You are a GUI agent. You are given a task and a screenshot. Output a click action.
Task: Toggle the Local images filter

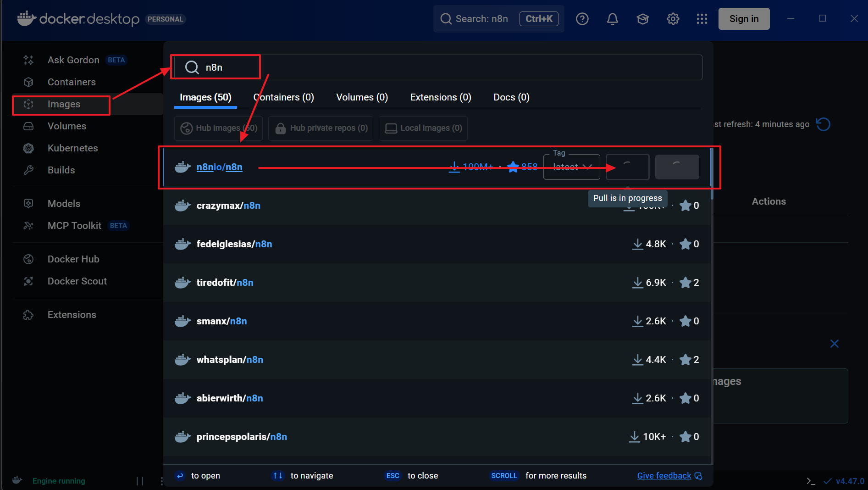click(423, 128)
